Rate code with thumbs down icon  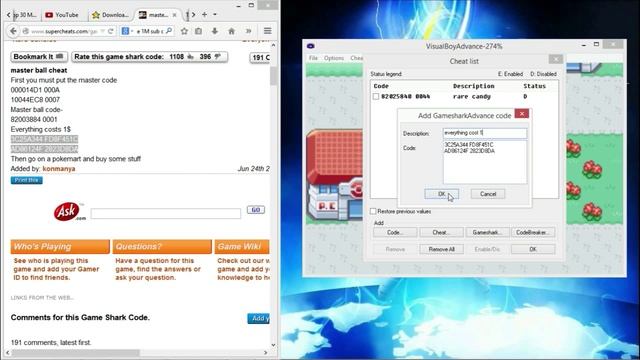tap(218, 57)
